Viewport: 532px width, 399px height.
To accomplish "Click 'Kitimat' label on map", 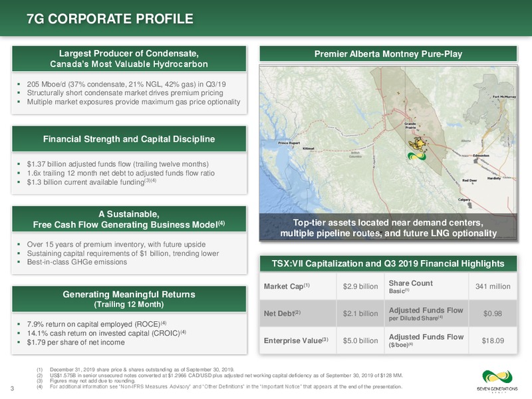I will [309, 148].
